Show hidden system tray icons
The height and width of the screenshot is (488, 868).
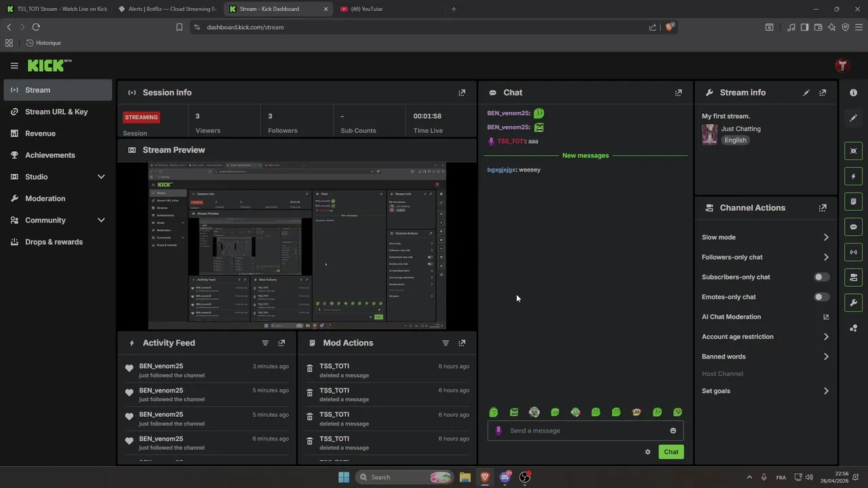(x=749, y=477)
